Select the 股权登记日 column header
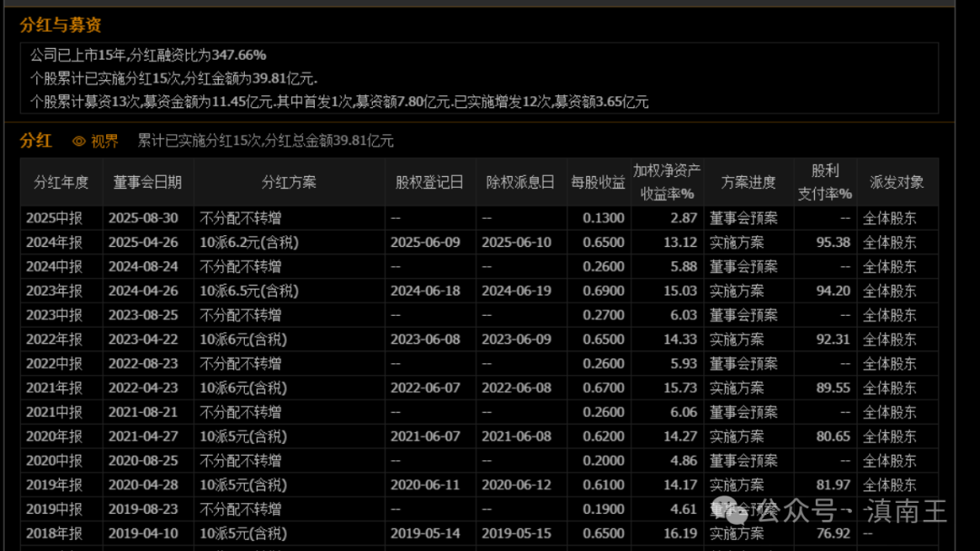The image size is (980, 551). coord(430,182)
